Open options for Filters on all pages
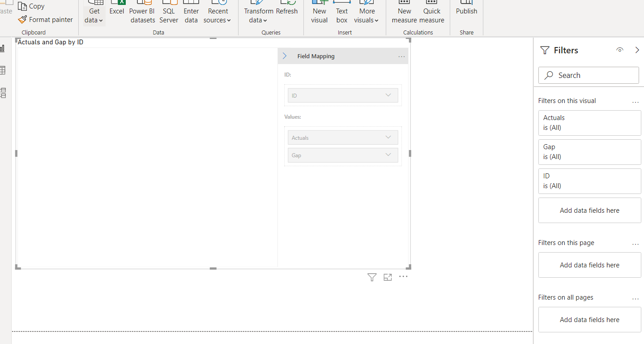This screenshot has width=644, height=344. point(635,299)
